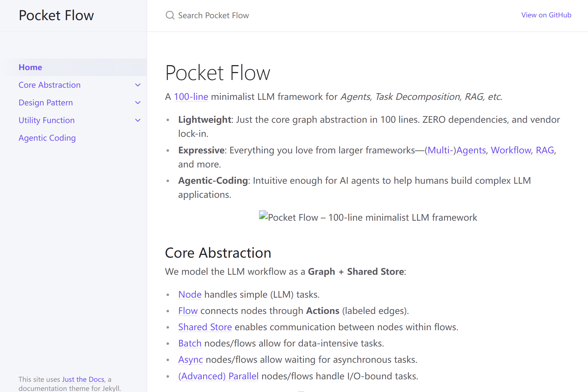Click the Core Abstraction section heading

point(218,253)
